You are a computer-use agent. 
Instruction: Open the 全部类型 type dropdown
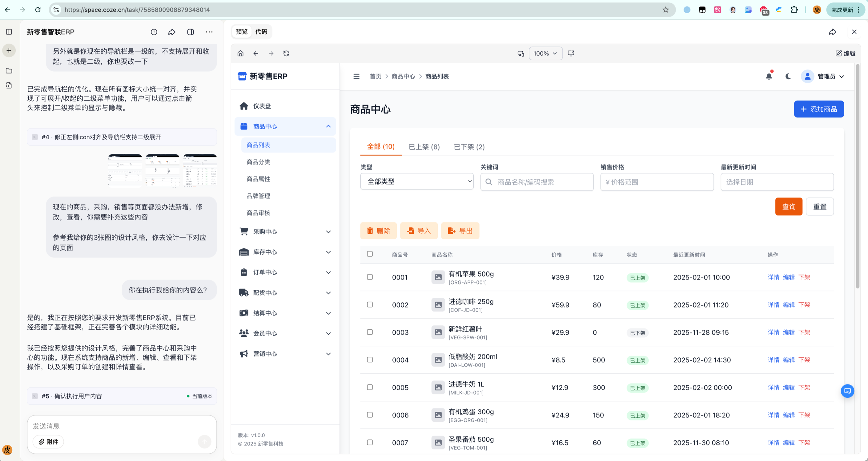point(416,182)
